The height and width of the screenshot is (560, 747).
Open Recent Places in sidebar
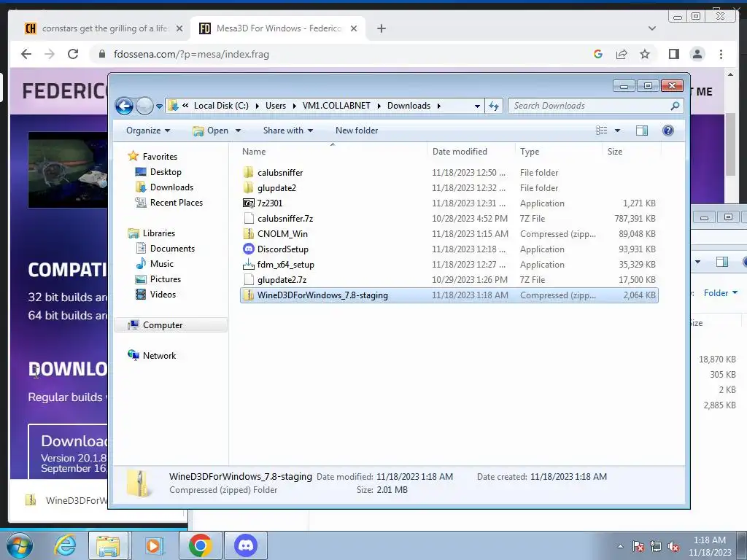pyautogui.click(x=177, y=203)
